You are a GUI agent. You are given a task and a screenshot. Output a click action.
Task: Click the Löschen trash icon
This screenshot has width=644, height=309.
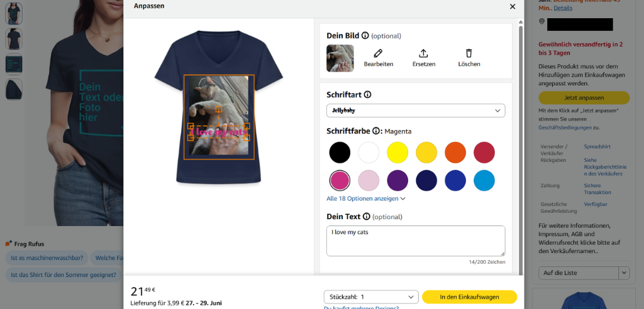(469, 53)
